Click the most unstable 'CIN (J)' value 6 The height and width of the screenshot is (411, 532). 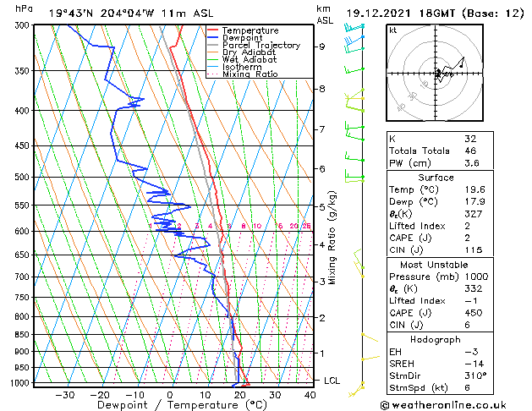[x=467, y=325]
